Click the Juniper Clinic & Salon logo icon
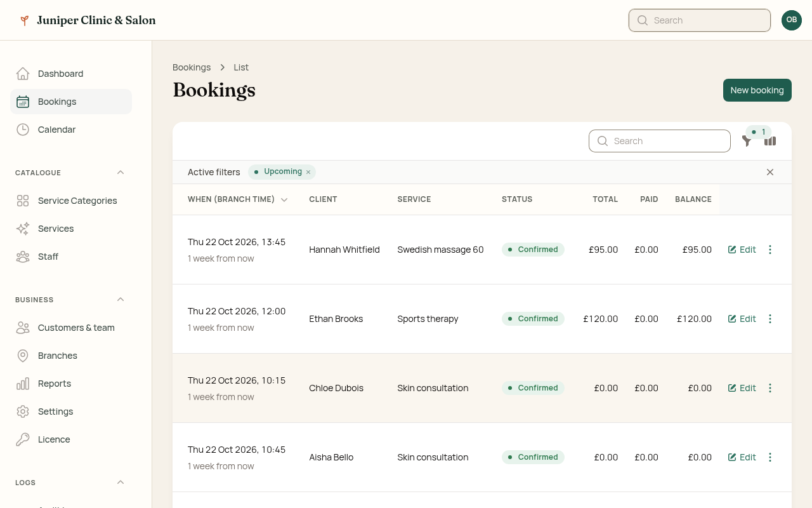The image size is (812, 508). coord(24,20)
